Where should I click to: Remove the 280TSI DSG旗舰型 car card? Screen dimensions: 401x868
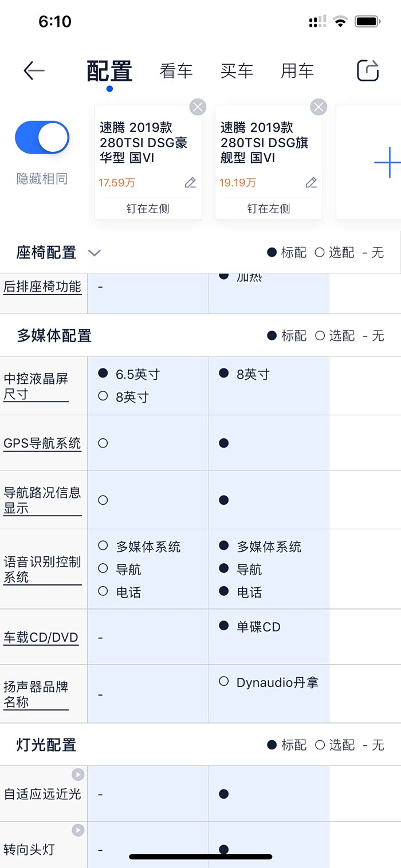tap(319, 107)
